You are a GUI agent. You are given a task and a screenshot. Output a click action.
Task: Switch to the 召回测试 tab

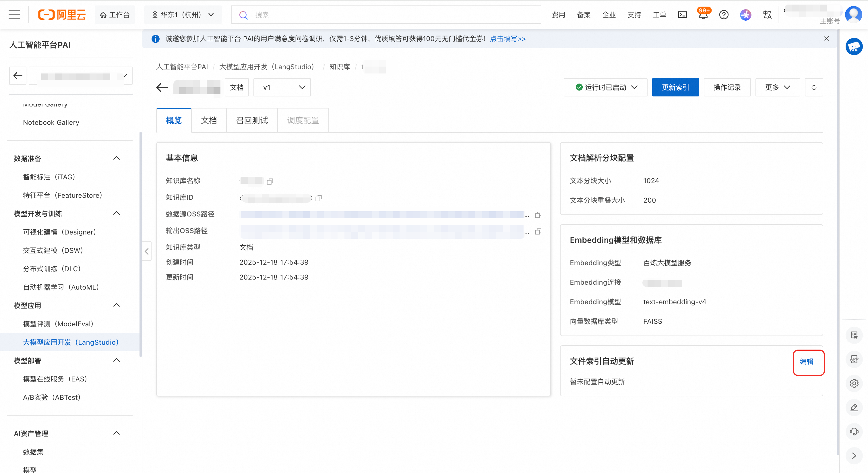(252, 121)
